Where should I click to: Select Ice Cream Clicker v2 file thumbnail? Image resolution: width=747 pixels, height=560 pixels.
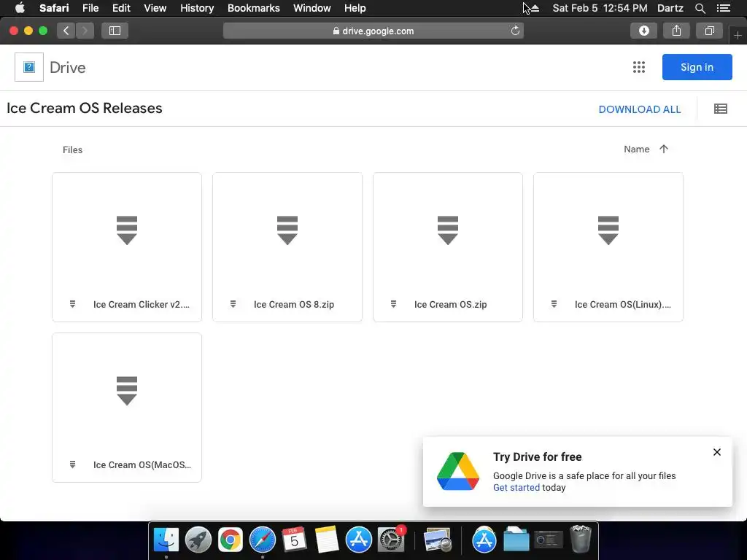(x=127, y=230)
